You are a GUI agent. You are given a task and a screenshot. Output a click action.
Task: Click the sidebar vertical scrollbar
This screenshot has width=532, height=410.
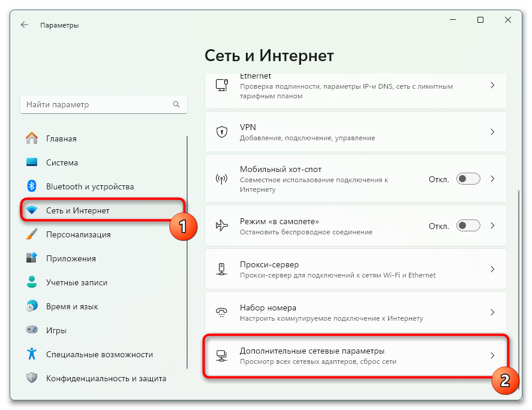pyautogui.click(x=187, y=252)
